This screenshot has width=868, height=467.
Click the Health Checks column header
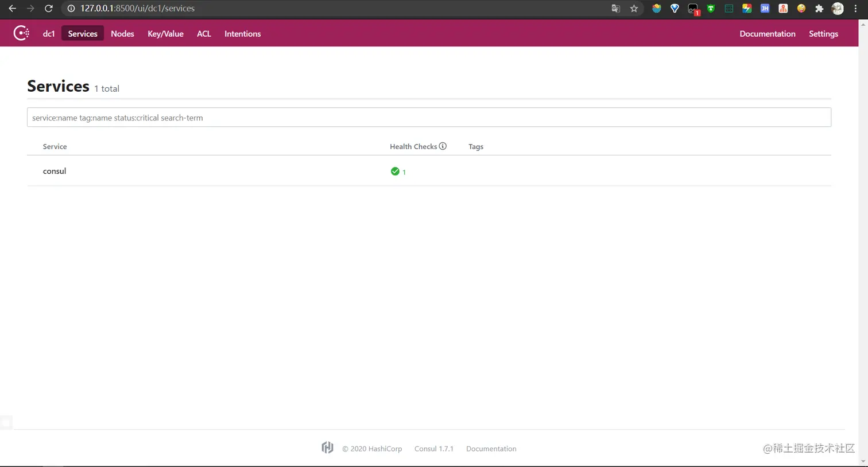click(x=413, y=146)
